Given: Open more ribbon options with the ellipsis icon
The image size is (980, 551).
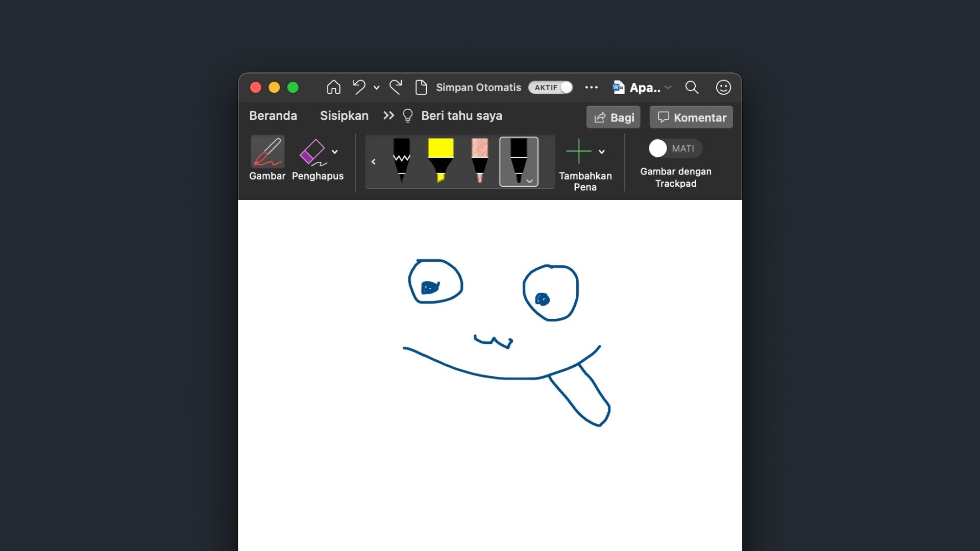Looking at the screenshot, I should click(x=592, y=87).
